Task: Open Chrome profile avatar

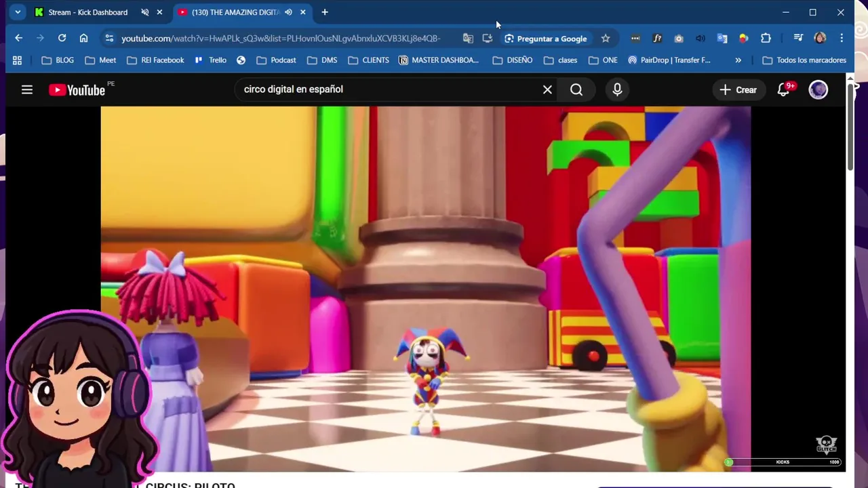Action: coord(820,39)
